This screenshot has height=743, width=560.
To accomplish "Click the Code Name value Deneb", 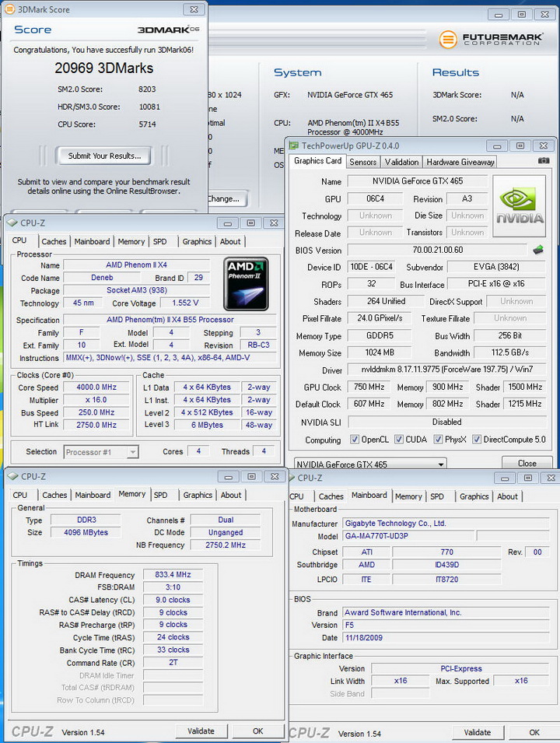I will 102,278.
